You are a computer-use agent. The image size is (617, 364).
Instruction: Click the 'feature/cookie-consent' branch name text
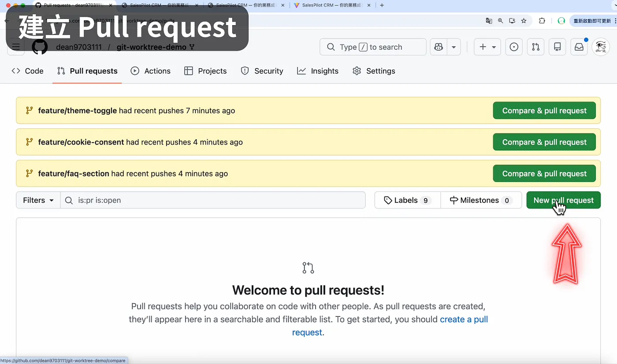pos(81,142)
